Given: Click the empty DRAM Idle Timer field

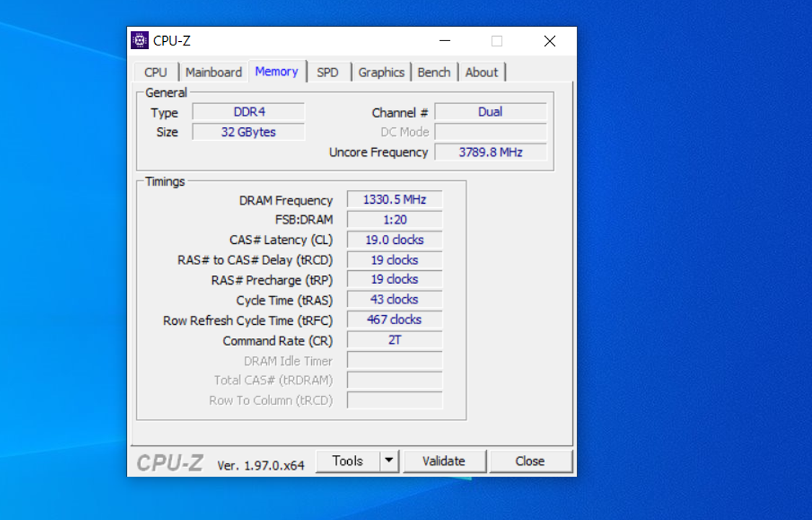Looking at the screenshot, I should point(395,360).
